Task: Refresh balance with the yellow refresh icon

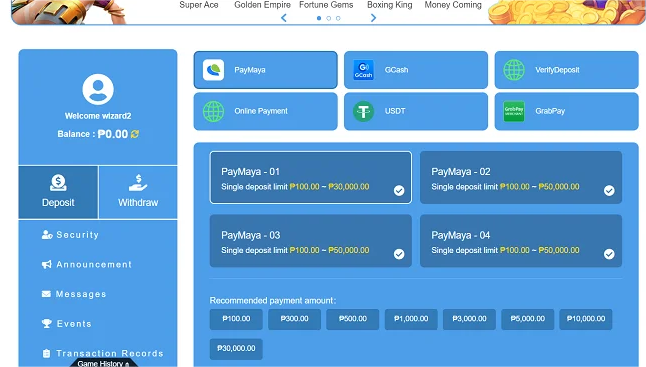Action: [x=135, y=134]
